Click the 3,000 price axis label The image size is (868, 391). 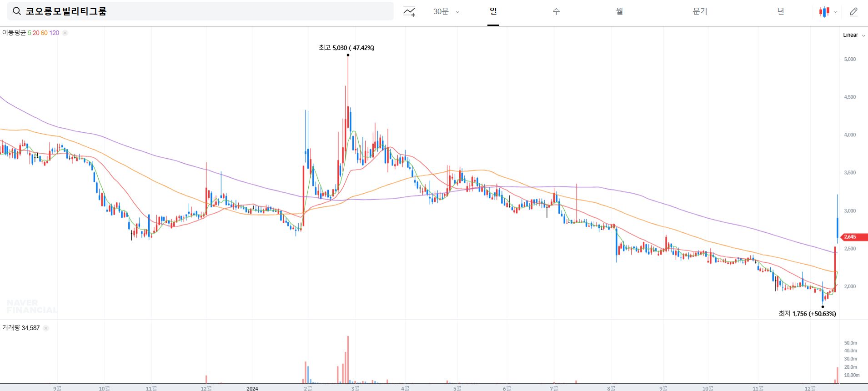(x=850, y=211)
